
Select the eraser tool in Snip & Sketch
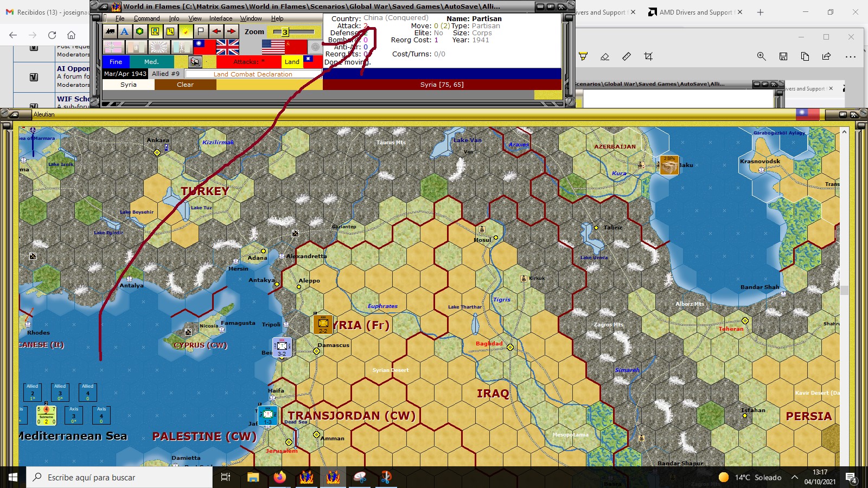pyautogui.click(x=605, y=56)
